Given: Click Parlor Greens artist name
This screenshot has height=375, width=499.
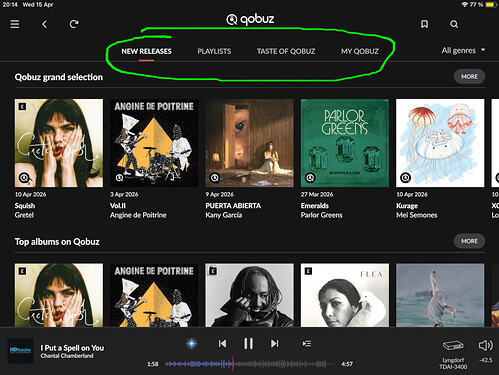Looking at the screenshot, I should click(321, 215).
